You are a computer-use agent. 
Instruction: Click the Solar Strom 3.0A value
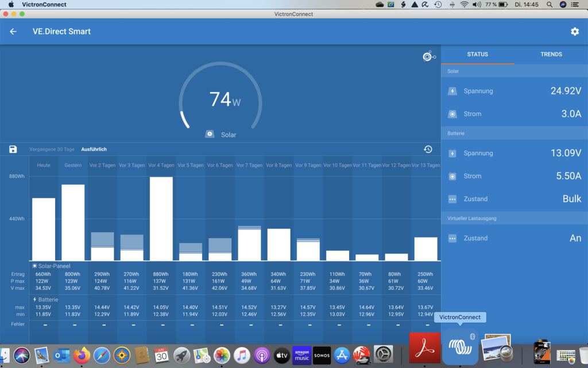571,114
